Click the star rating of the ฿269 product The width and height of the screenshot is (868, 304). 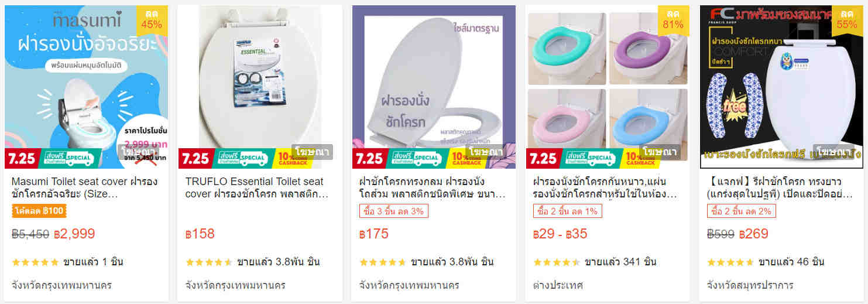[730, 262]
